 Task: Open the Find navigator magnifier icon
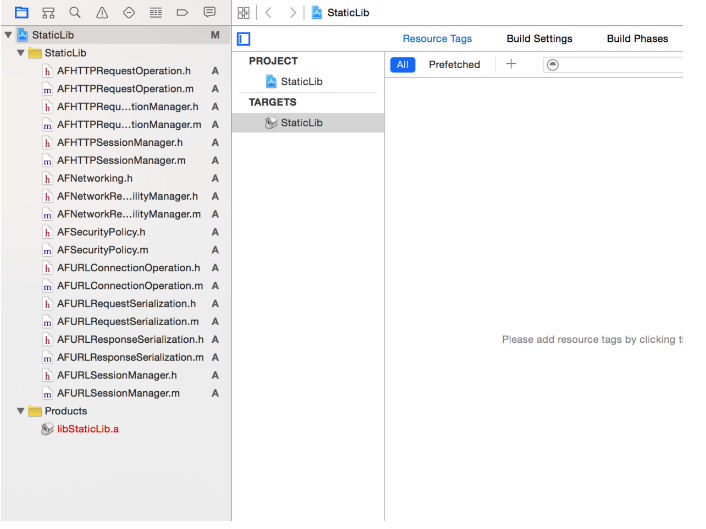75,13
